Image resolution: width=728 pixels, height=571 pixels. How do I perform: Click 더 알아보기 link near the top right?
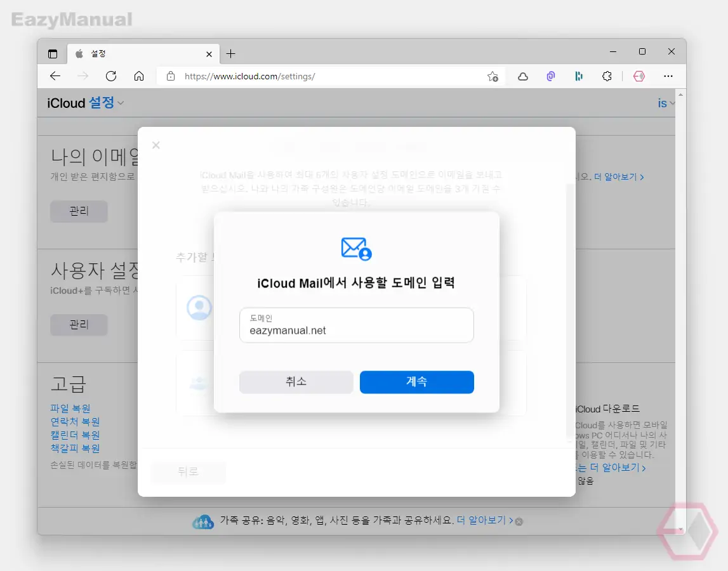coord(619,177)
